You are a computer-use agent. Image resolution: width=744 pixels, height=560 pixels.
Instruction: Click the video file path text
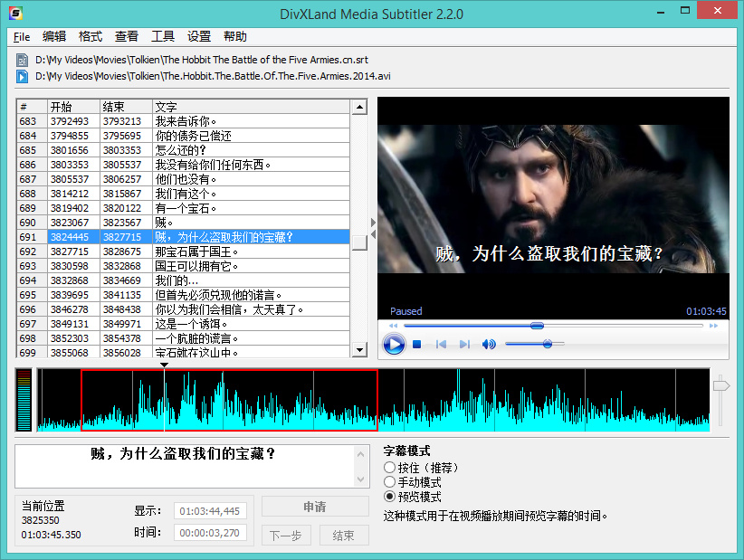point(213,76)
